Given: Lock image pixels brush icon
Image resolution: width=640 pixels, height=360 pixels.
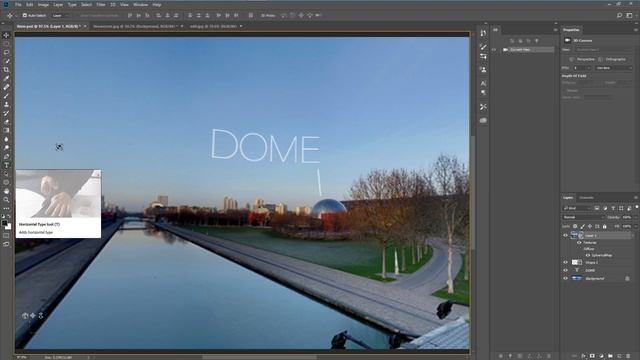Looking at the screenshot, I should pyautogui.click(x=582, y=226).
